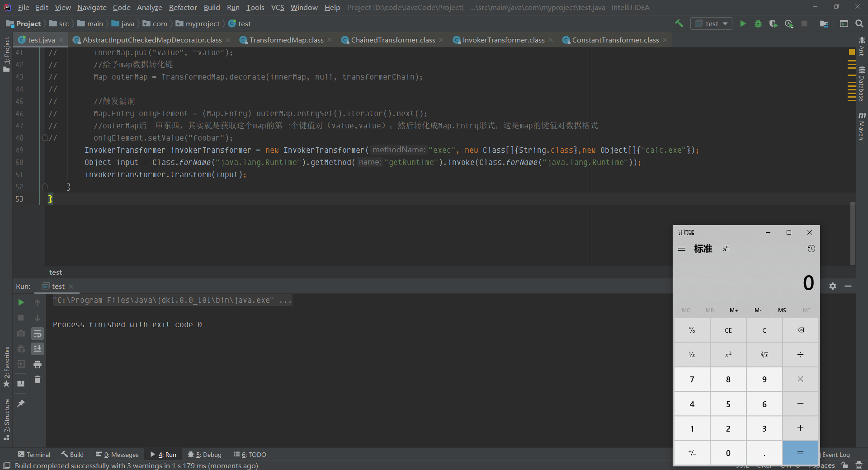Open the Analyze menu

pos(149,7)
